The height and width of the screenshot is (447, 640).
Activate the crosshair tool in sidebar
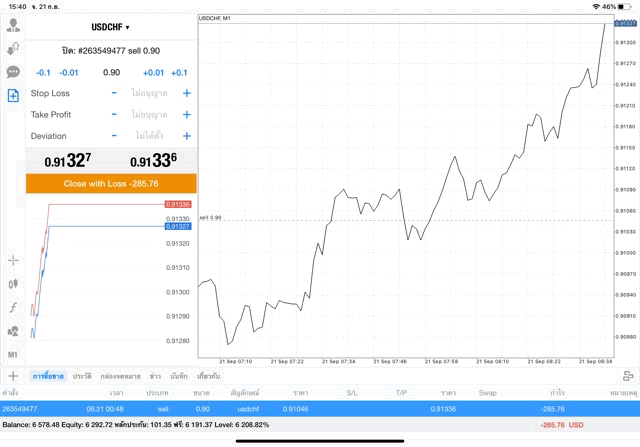point(13,260)
